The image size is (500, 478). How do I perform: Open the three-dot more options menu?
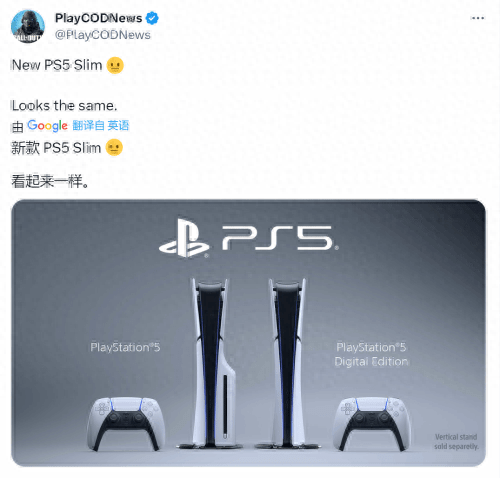pos(478,18)
